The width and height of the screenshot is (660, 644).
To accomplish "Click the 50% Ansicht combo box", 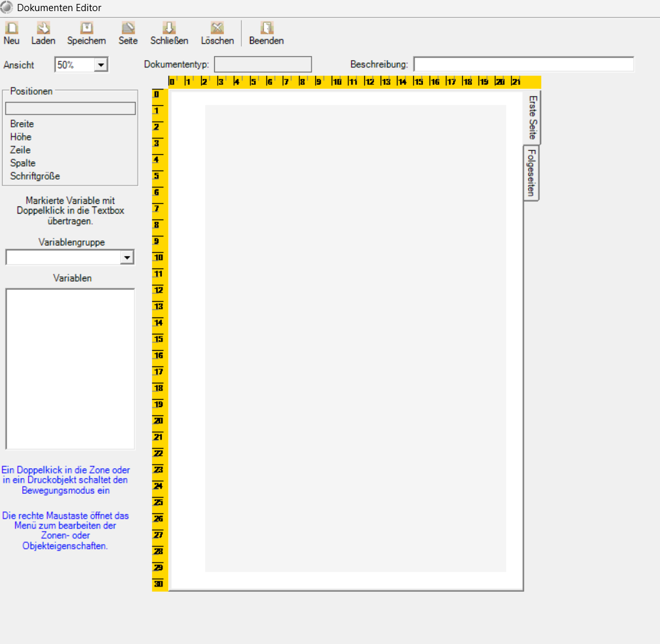I will 81,65.
